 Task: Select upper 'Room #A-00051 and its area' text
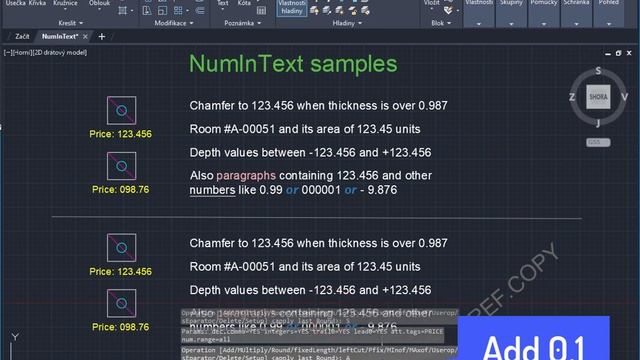[305, 129]
